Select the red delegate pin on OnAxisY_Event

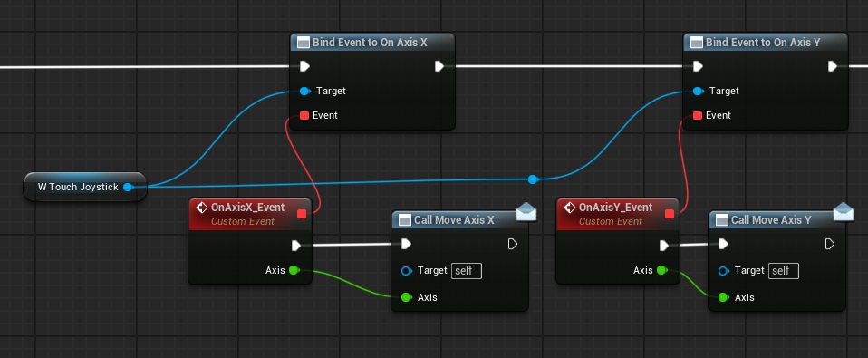[x=670, y=214]
